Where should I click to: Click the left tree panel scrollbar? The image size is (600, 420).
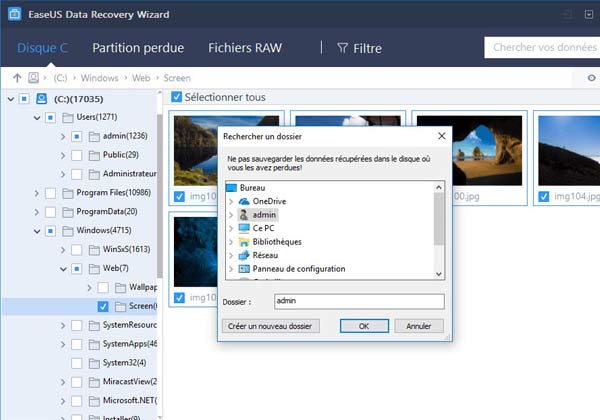[160, 195]
